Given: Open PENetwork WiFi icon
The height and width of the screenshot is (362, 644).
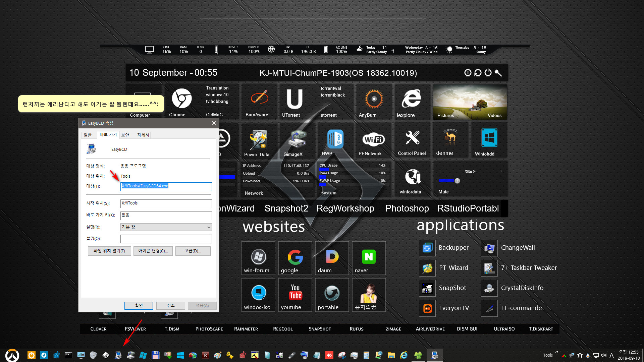Looking at the screenshot, I should click(x=373, y=139).
